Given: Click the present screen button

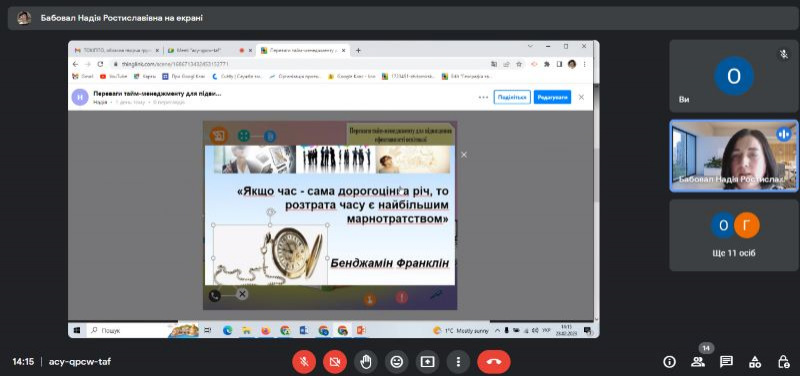Looking at the screenshot, I should (x=428, y=362).
